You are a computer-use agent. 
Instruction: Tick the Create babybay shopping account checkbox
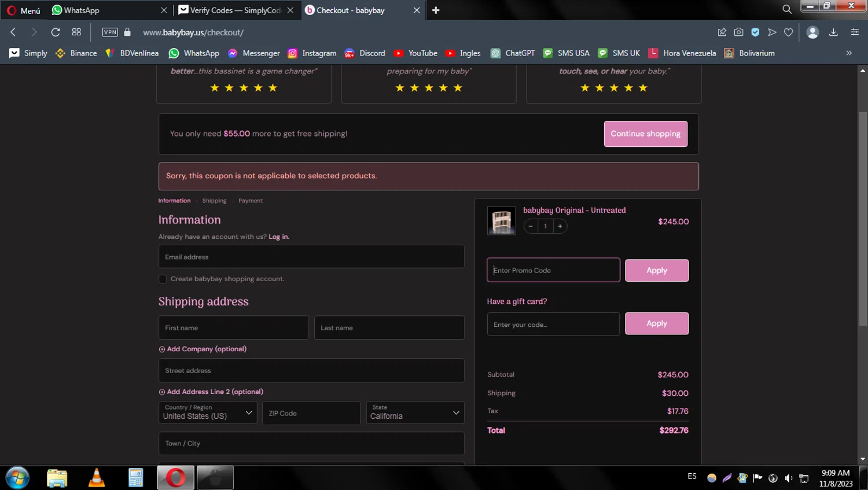coord(163,279)
